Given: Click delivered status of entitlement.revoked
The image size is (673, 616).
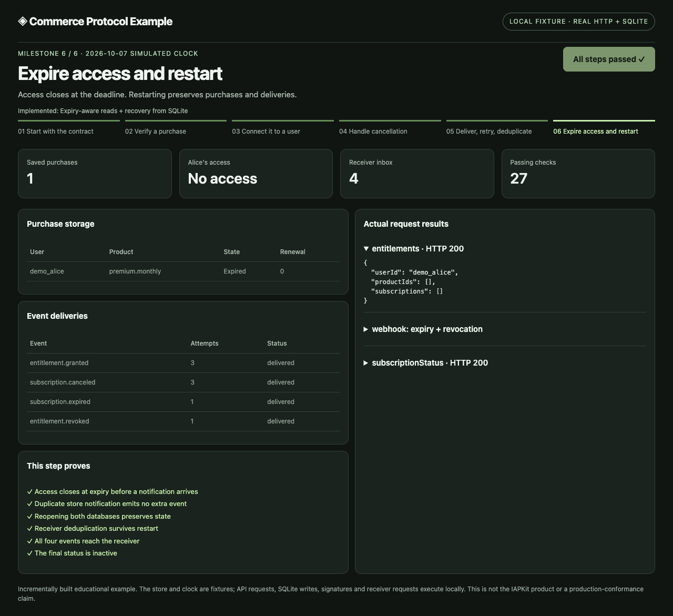Looking at the screenshot, I should point(281,421).
